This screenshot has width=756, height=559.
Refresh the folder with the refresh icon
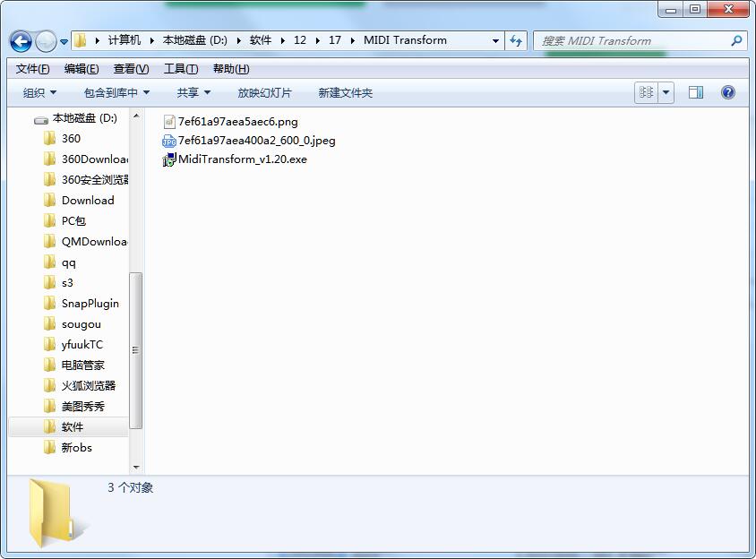[x=516, y=40]
